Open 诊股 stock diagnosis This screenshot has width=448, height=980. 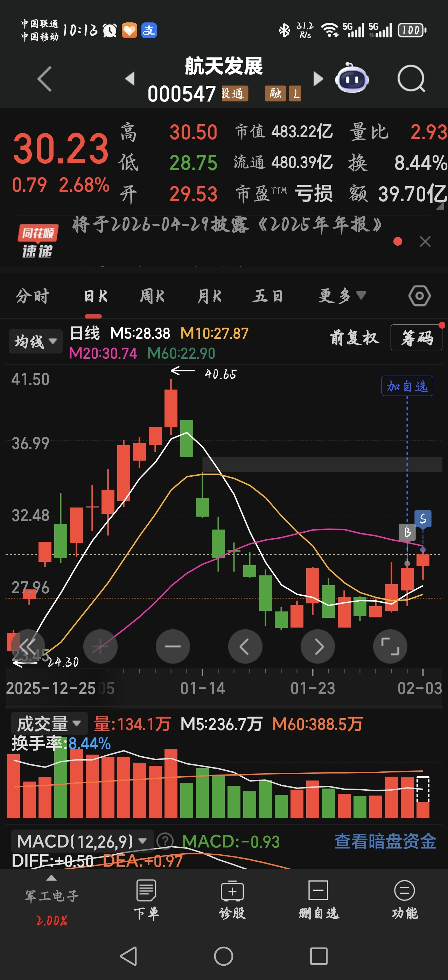[x=232, y=901]
